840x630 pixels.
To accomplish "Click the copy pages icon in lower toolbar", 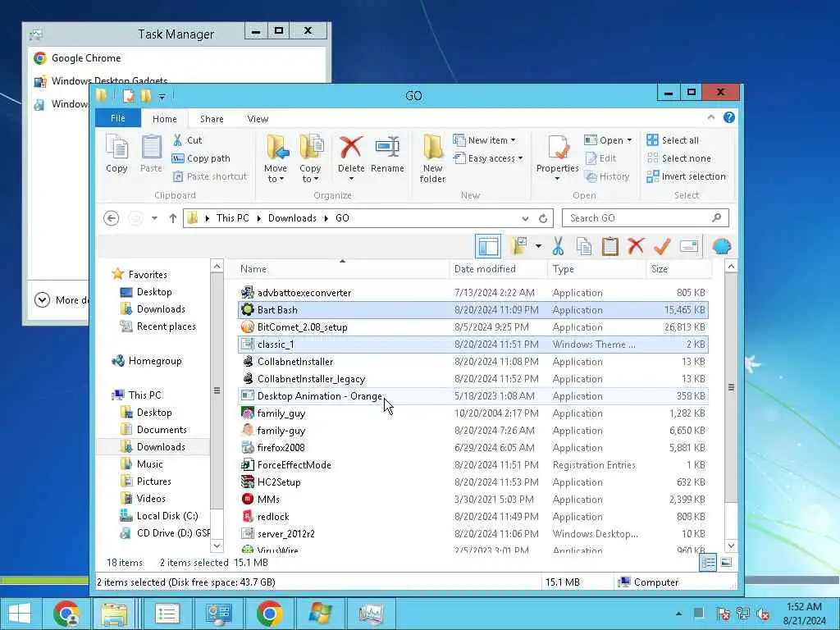I will tap(584, 246).
